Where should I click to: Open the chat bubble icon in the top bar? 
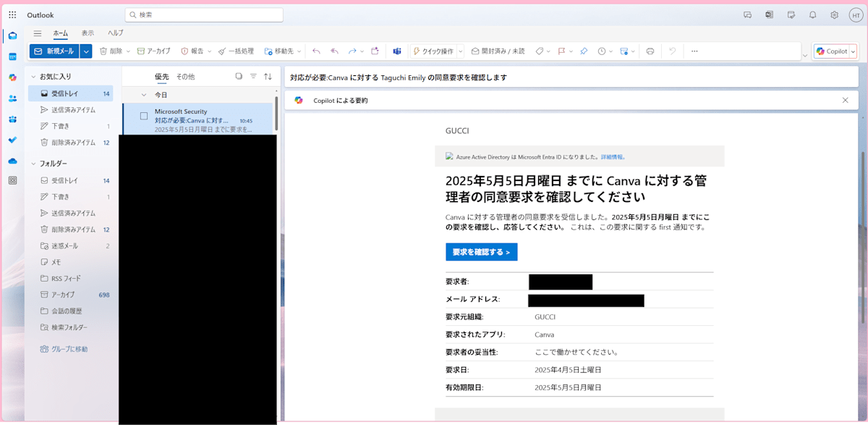(747, 14)
